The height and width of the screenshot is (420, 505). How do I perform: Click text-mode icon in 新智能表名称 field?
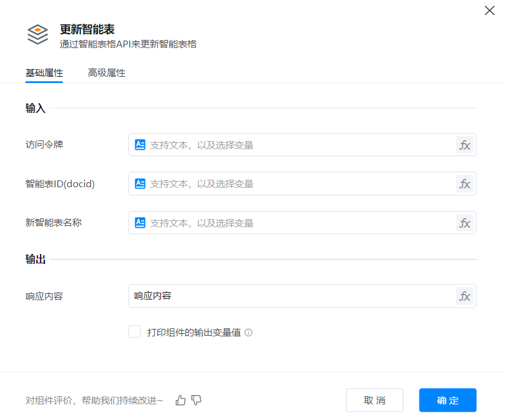(140, 223)
